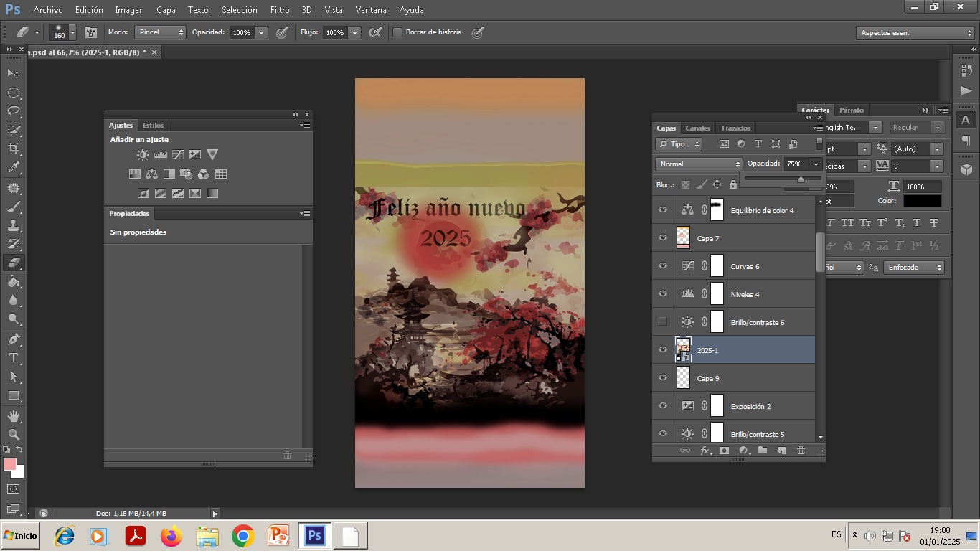Open the Flujo dropdown arrow

354,32
